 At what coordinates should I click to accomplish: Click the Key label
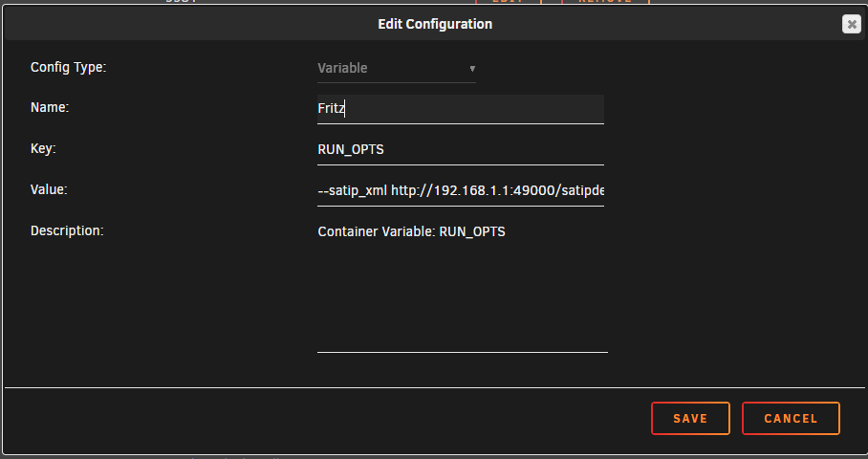(x=43, y=149)
